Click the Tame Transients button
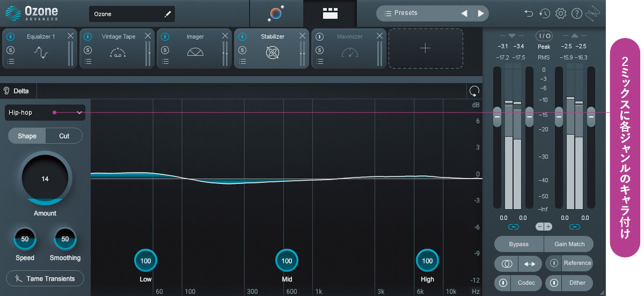Image resolution: width=644 pixels, height=296 pixels. (x=45, y=278)
